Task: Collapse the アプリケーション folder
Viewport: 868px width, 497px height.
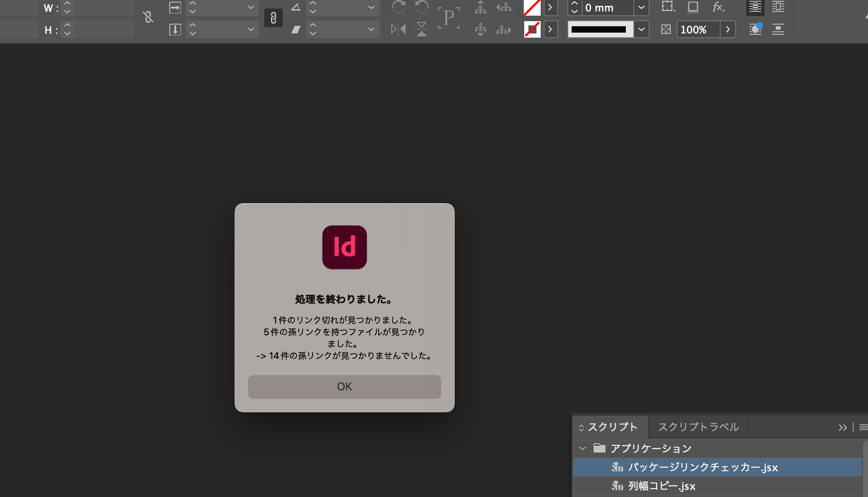Action: click(x=583, y=448)
